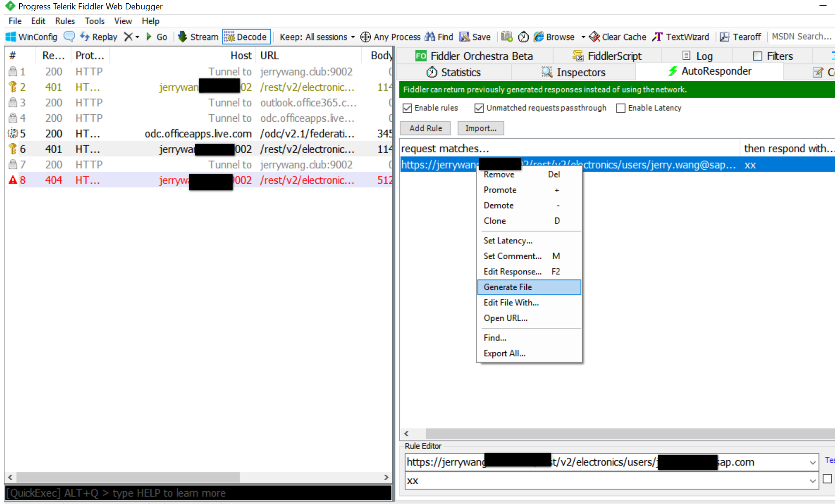Click the Edit menu

(38, 21)
